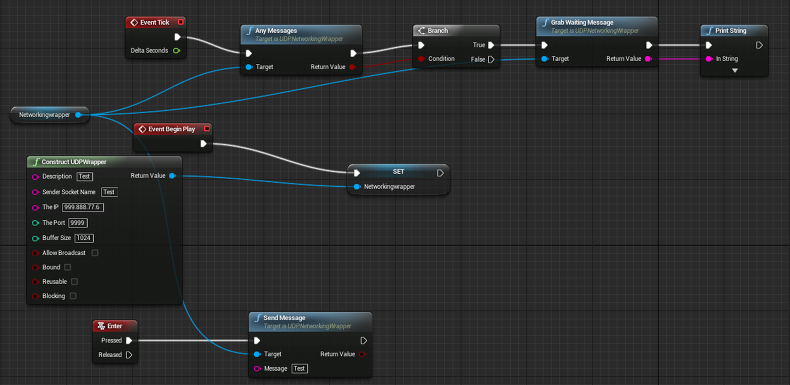Click the Message field on Send Message
Screen dimensions: 790x385
[299, 369]
